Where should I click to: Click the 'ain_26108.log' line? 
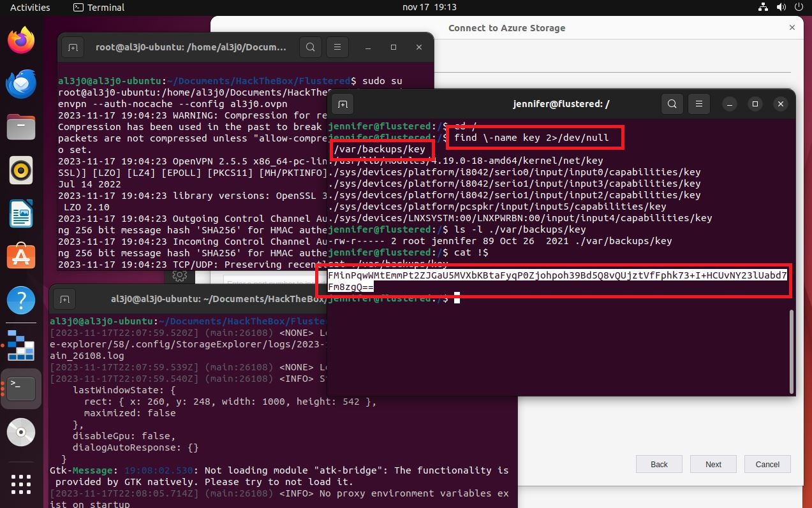[87, 356]
